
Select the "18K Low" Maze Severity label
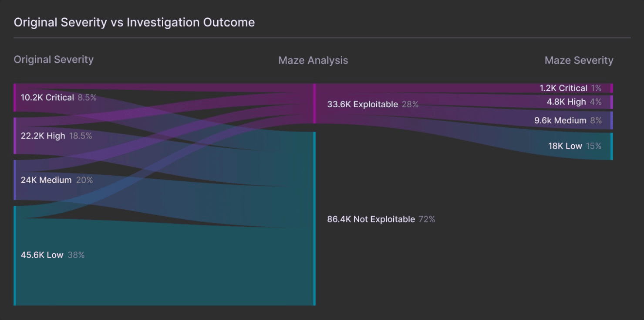[x=565, y=146]
